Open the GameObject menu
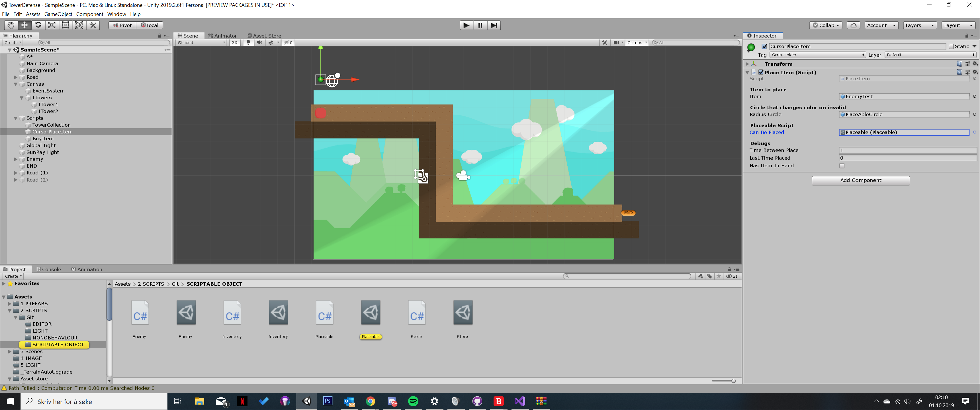 pyautogui.click(x=58, y=14)
